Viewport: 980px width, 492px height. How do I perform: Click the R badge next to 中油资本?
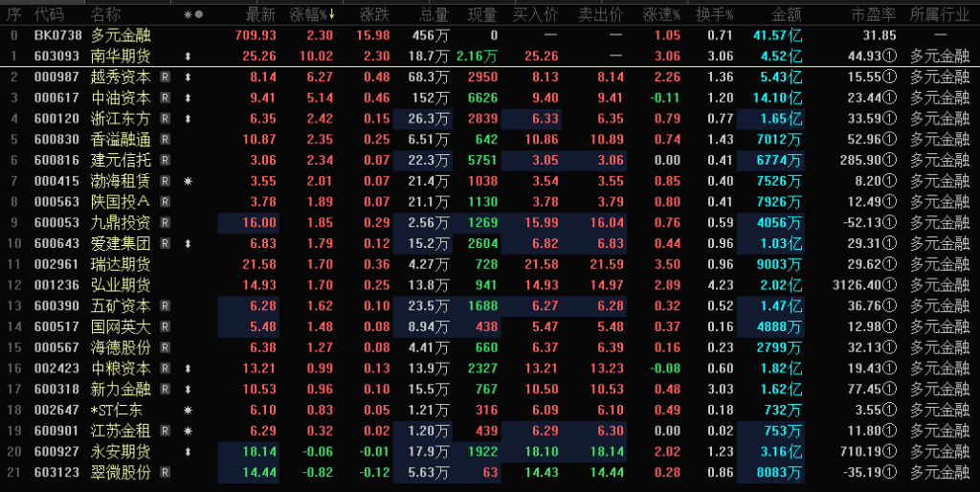(165, 99)
